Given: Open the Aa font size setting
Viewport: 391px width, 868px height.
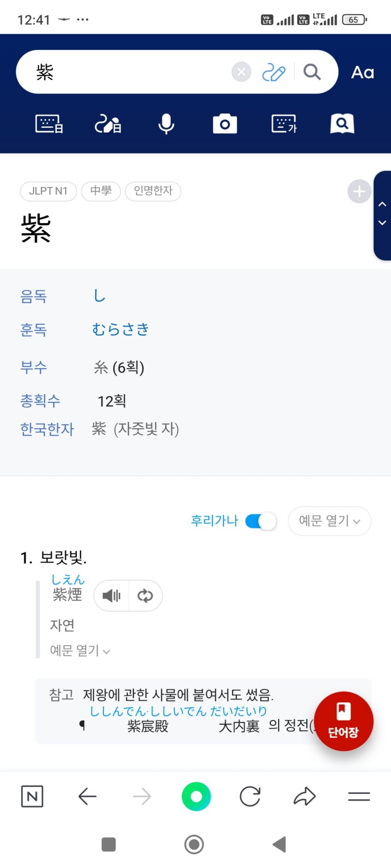Looking at the screenshot, I should 362,73.
